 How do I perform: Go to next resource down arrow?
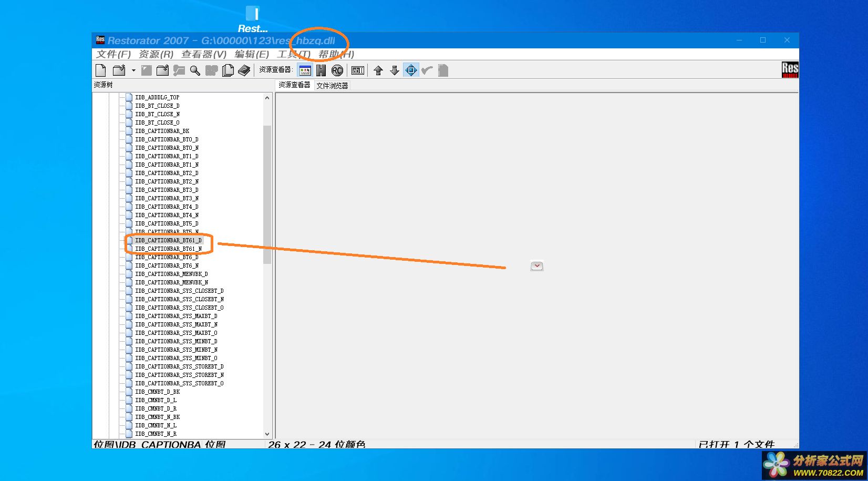click(x=395, y=70)
